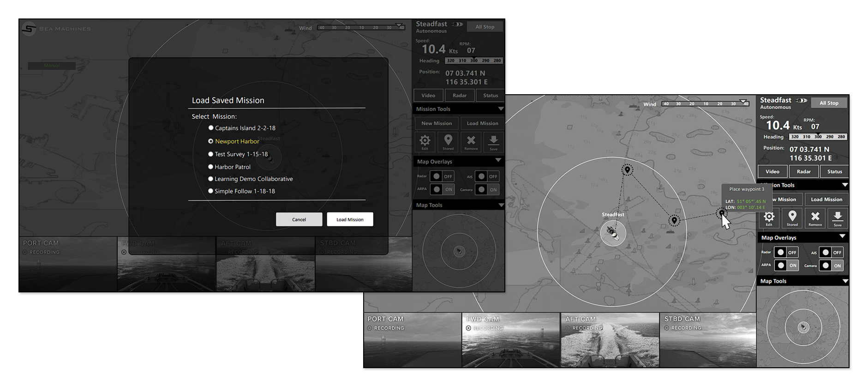
Task: Click the Save download icon on the waypoint map screen
Action: tap(838, 218)
